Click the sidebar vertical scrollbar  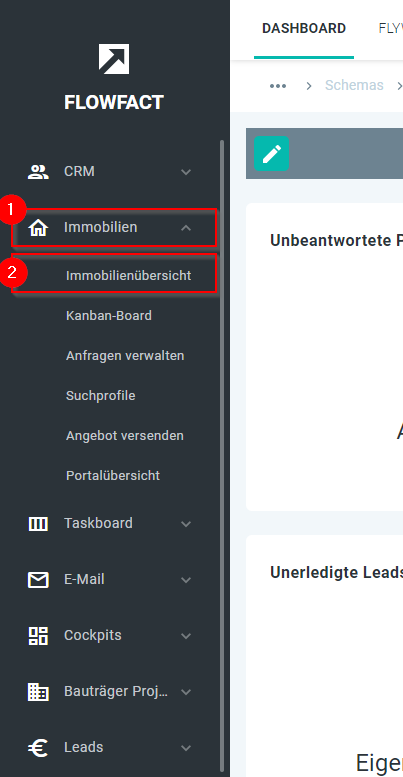[222, 458]
